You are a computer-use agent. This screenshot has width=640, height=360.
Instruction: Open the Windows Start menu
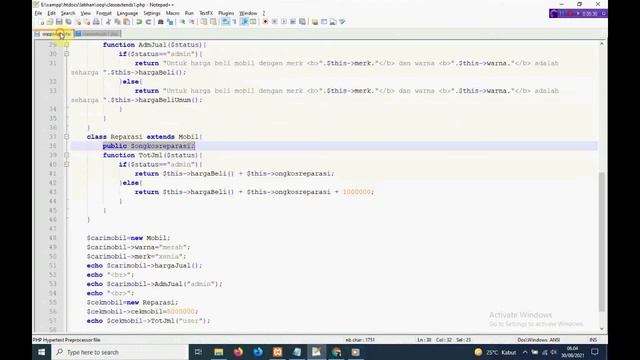[42, 352]
